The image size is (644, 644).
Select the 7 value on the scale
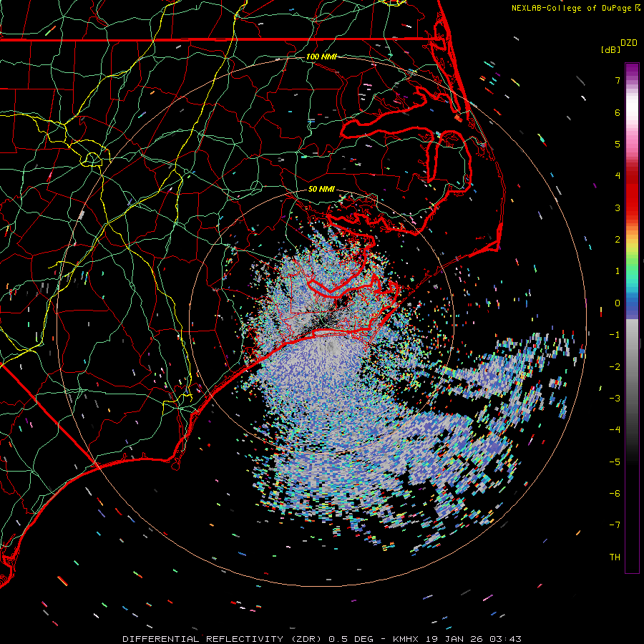618,80
